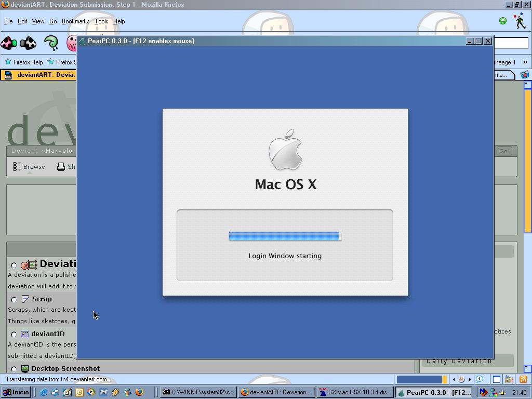The height and width of the screenshot is (399, 532).
Task: Open the Edit menu
Action: point(22,21)
